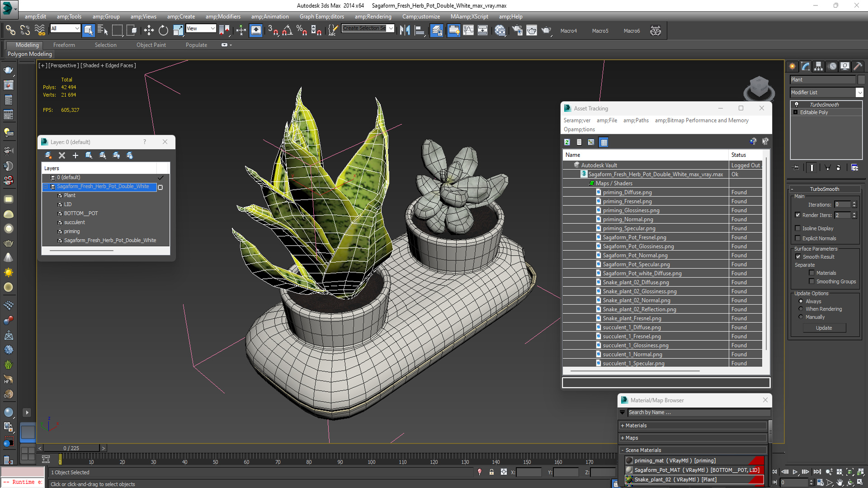Select When Rendering radio button
Viewport: 868px width, 488px height.
[x=801, y=309]
